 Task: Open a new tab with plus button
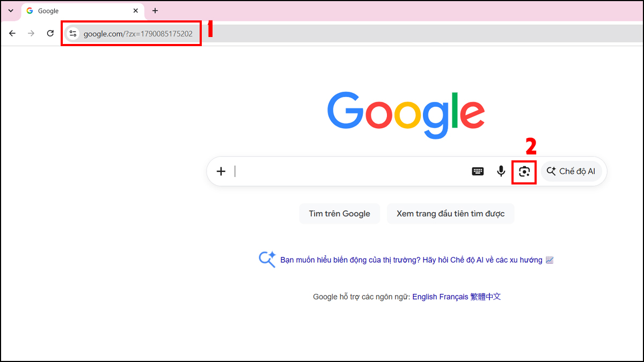[x=155, y=11]
